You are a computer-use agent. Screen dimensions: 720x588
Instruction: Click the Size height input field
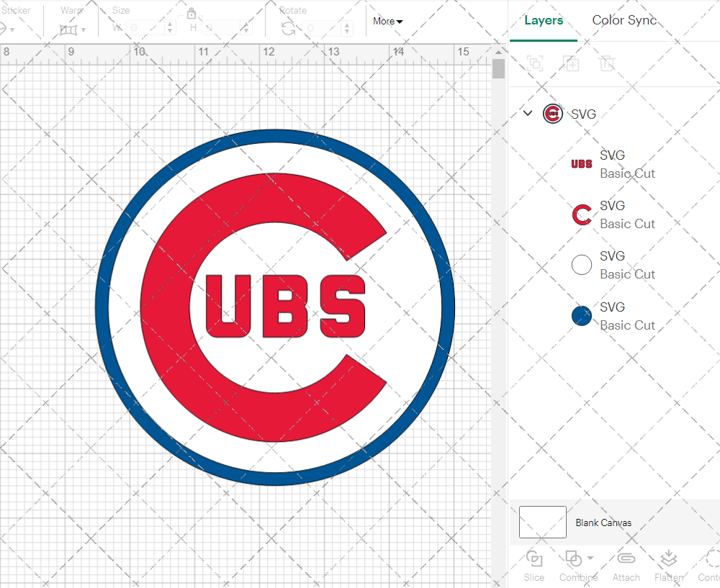click(221, 28)
